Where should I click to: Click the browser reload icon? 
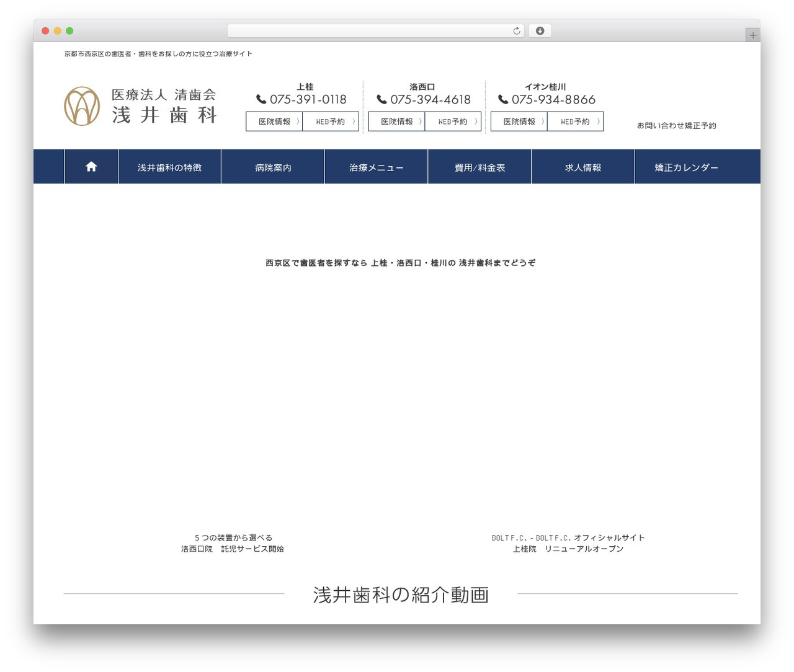pos(516,31)
